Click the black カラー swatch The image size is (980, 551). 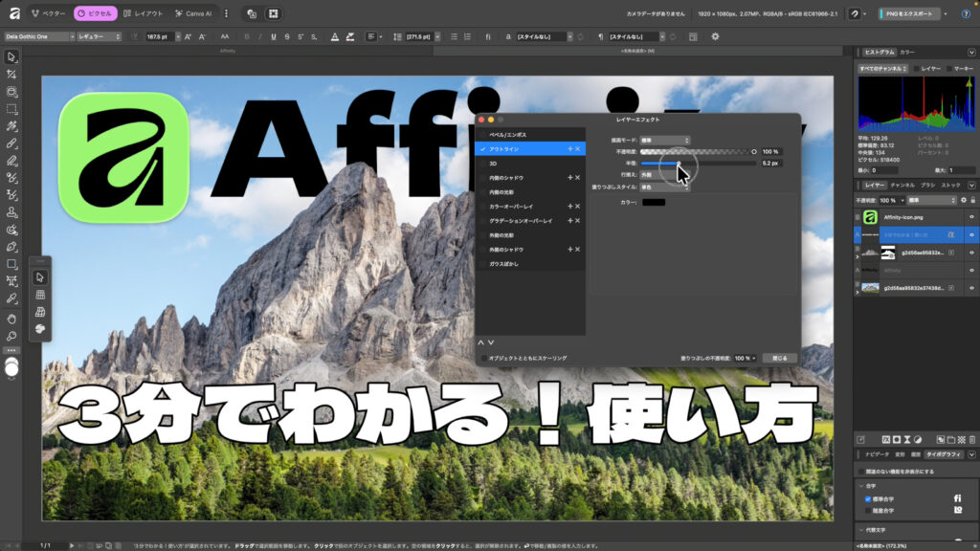[654, 202]
